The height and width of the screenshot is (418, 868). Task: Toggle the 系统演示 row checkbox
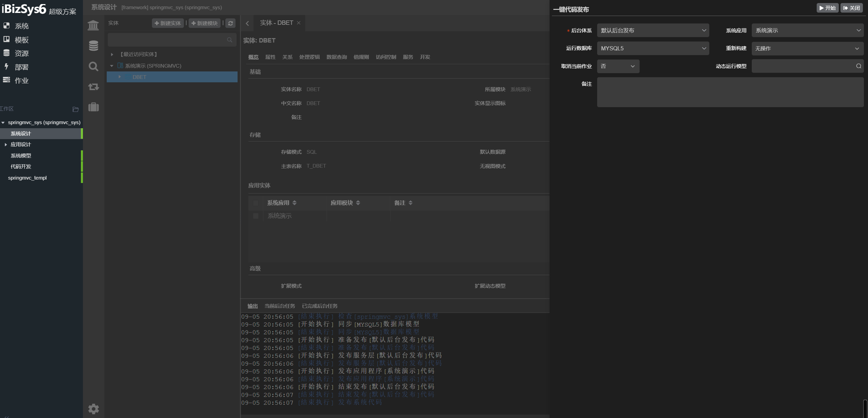(256, 216)
